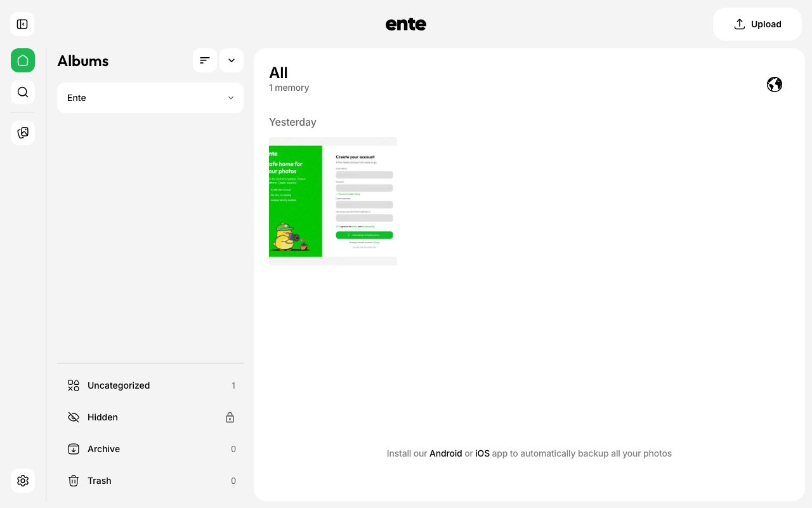Screen dimensions: 812x508
Task: Follow the Android app link
Action: click(x=446, y=453)
